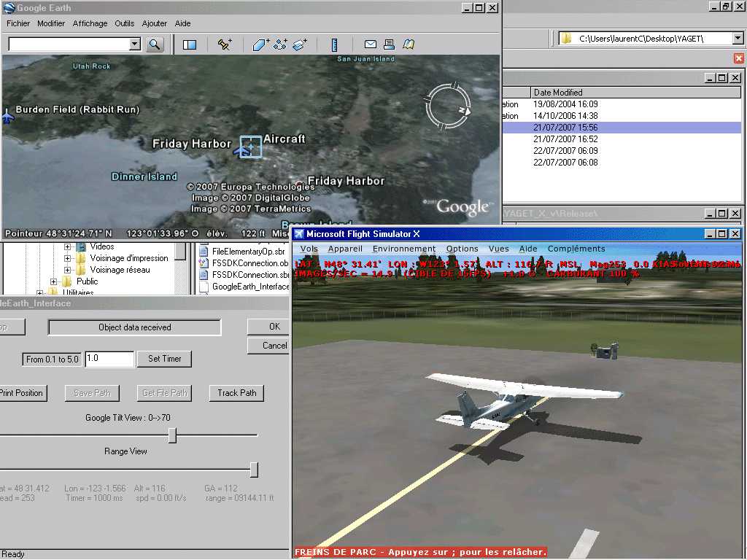This screenshot has height=560, width=747.
Task: Open the Affichage menu in Google Earth
Action: [90, 23]
